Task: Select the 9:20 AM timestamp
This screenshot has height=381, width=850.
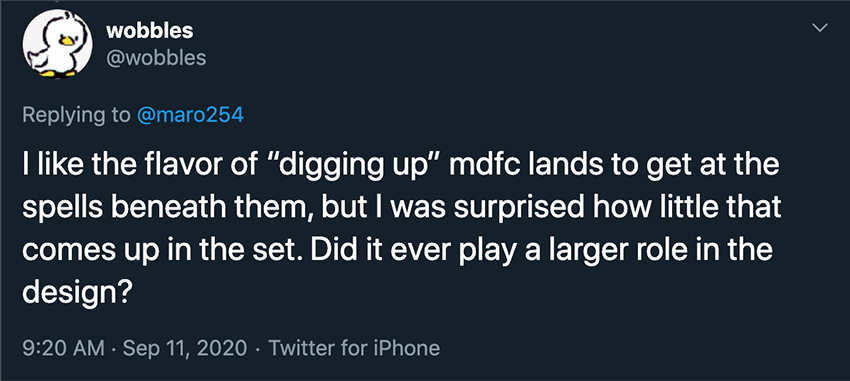Action: [64, 347]
